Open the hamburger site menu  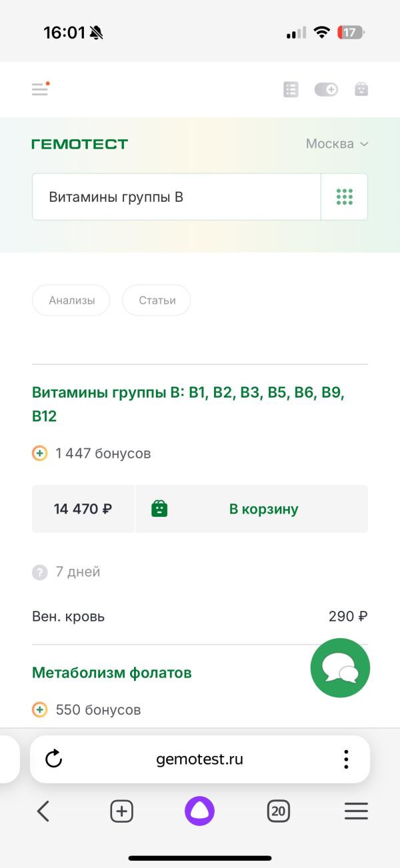pos(40,89)
